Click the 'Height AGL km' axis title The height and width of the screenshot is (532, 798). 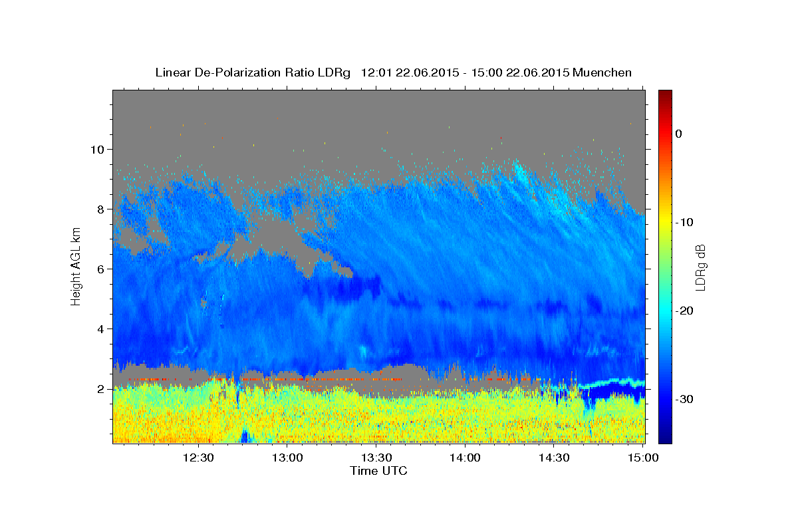76,267
